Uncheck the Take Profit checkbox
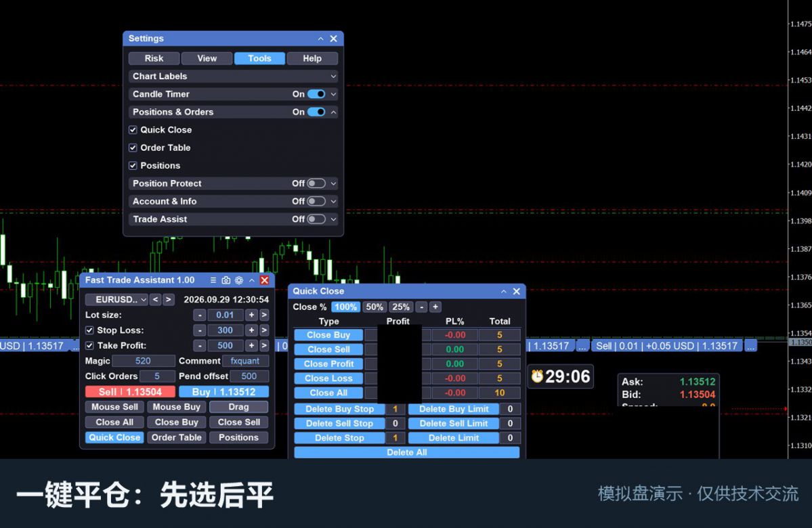 (89, 345)
